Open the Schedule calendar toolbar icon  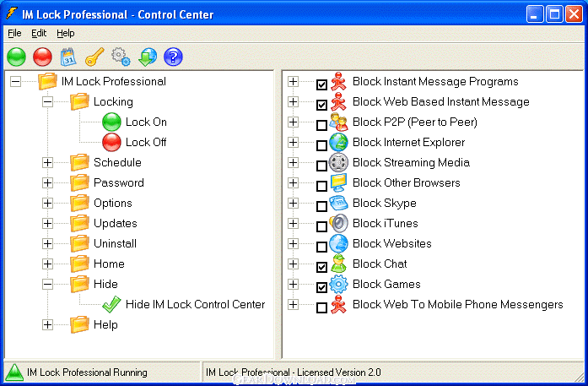(68, 57)
